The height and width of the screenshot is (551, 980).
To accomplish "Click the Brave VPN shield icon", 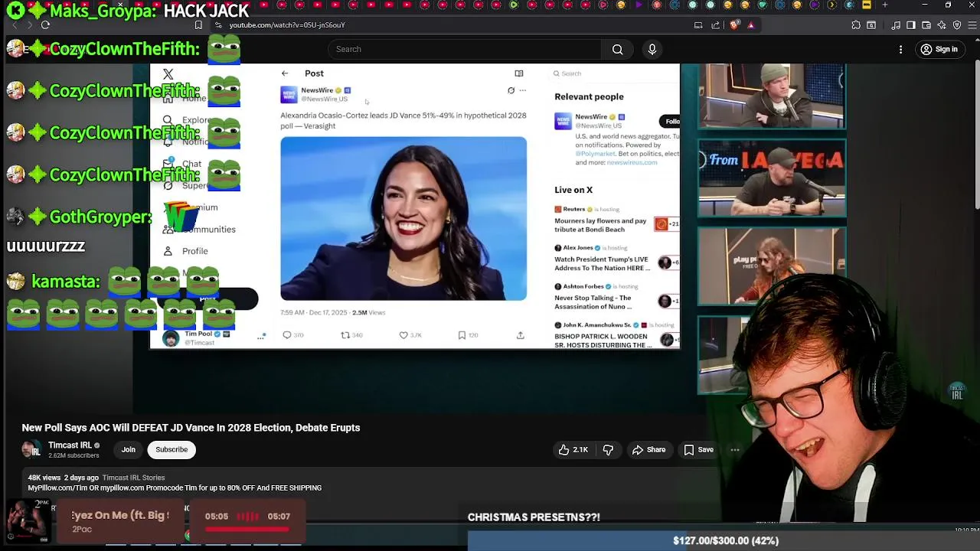I will pyautogui.click(x=957, y=25).
